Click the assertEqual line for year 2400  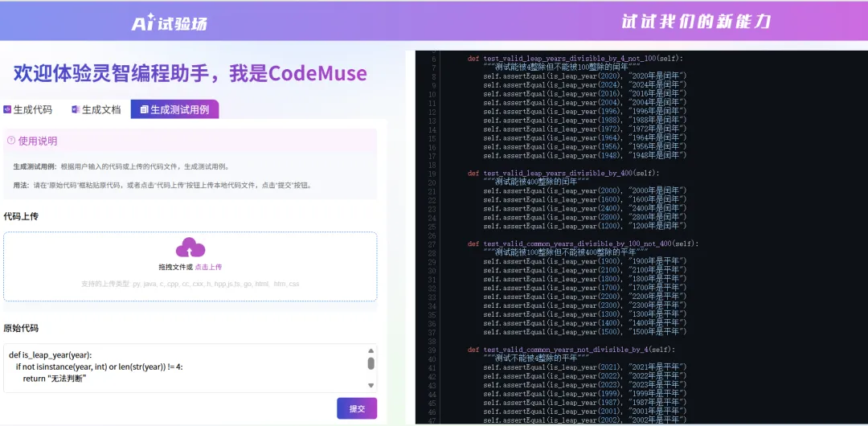coord(584,208)
